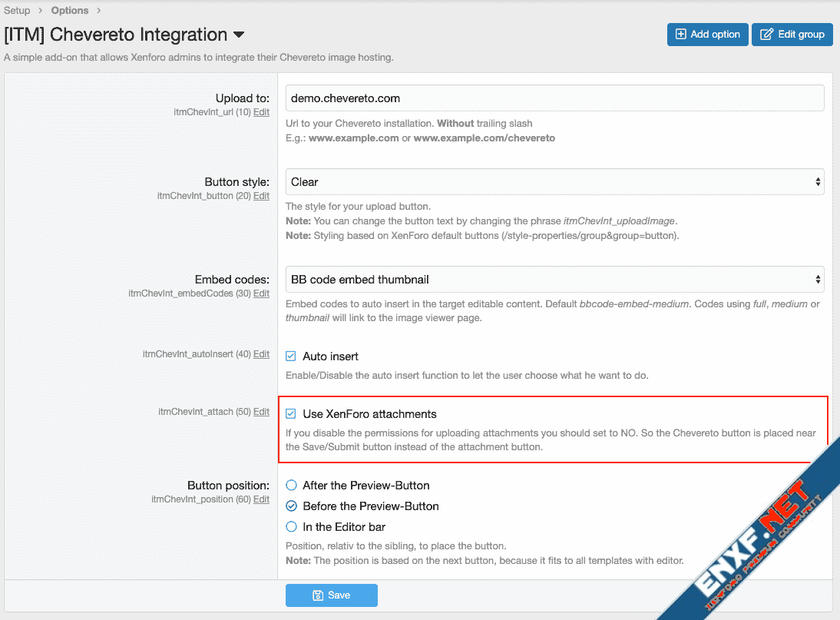Image resolution: width=840 pixels, height=620 pixels.
Task: Choose In the Editor bar radio option
Action: pyautogui.click(x=291, y=527)
